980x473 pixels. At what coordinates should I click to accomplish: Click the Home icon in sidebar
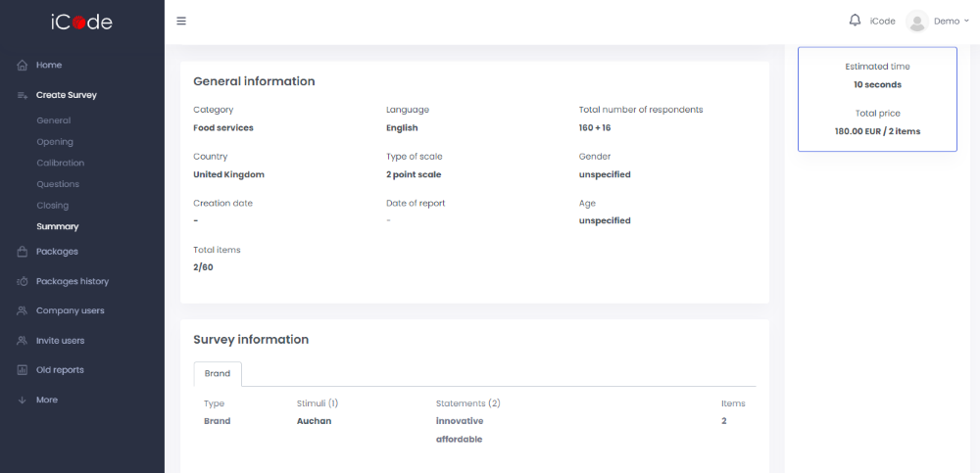(23, 66)
